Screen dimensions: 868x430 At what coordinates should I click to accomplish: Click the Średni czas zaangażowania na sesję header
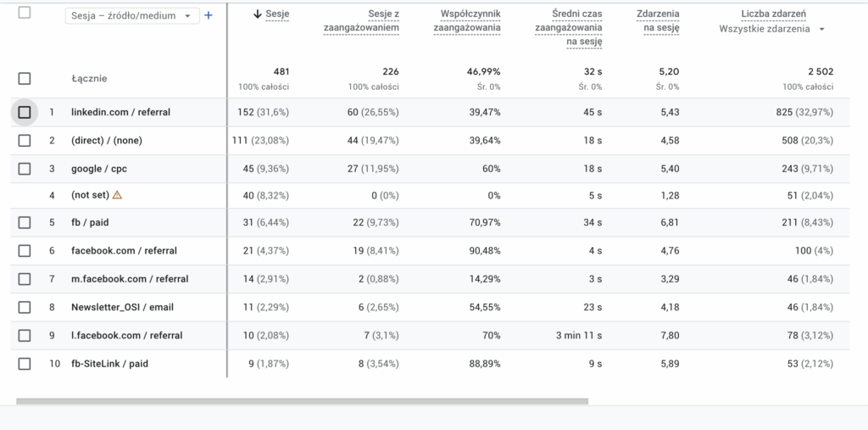click(569, 28)
